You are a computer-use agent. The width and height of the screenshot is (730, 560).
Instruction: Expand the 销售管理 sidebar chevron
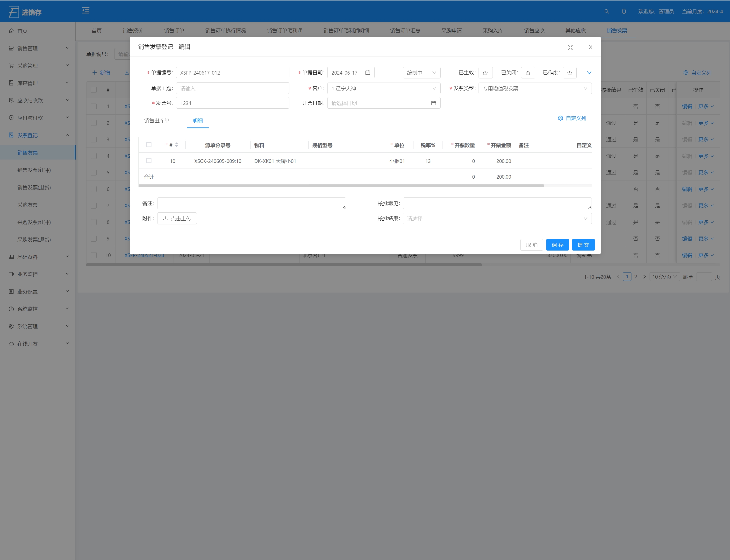(x=67, y=48)
